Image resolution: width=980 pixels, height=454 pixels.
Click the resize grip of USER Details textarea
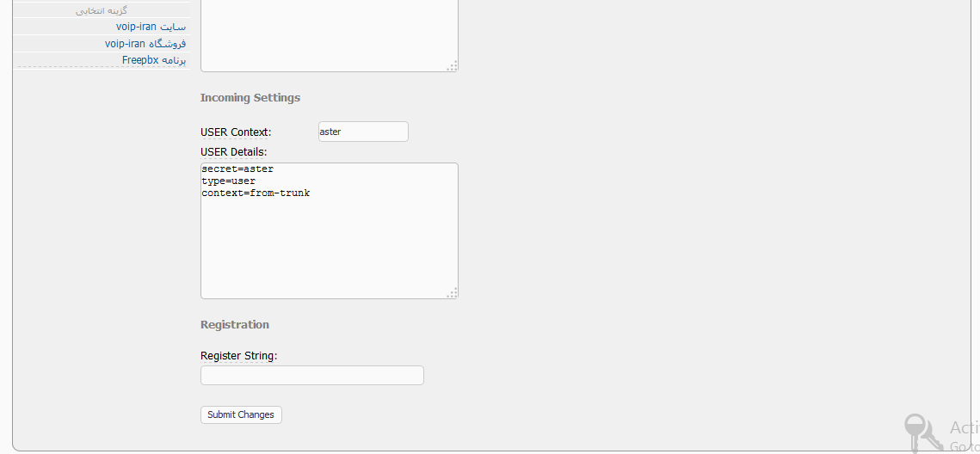click(453, 293)
